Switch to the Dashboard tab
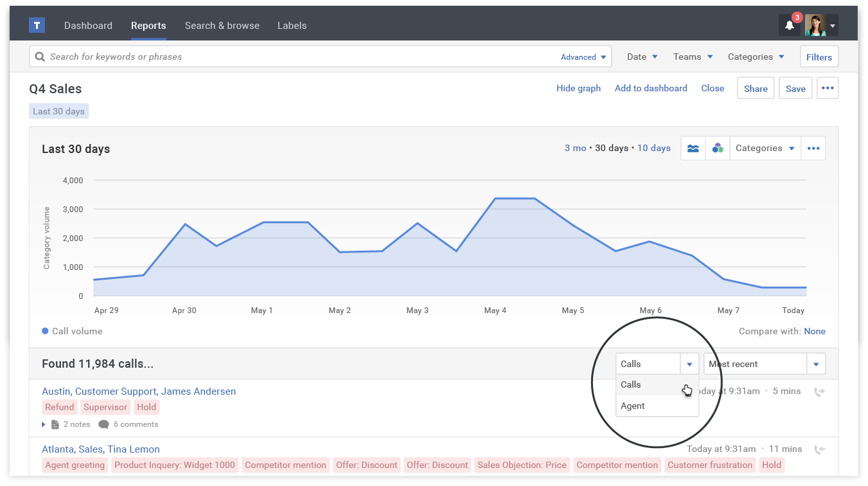Image resolution: width=868 pixels, height=486 pixels. (88, 26)
